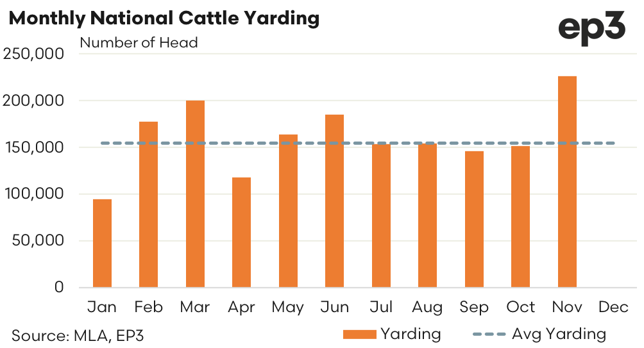The image size is (644, 348).
Task: Select the April yarding bar
Action: (241, 232)
